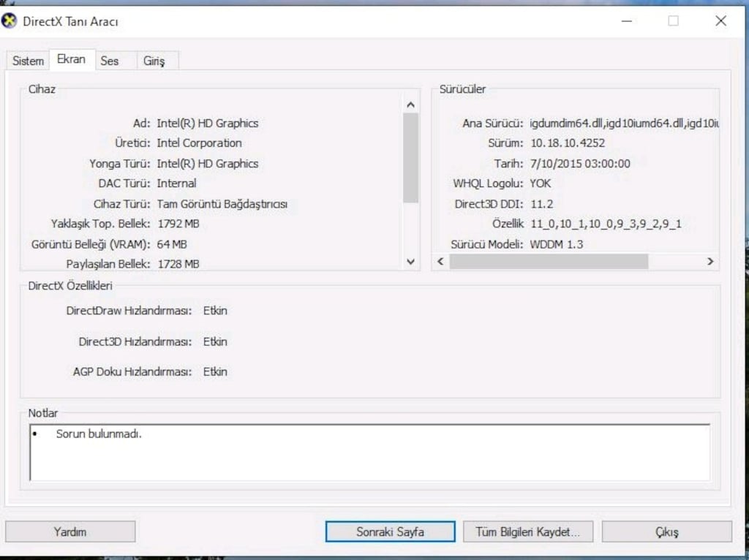Screen dimensions: 749x560
Task: Click 'Etkin' next to AGP Doku Hızlandırması
Action: point(215,371)
